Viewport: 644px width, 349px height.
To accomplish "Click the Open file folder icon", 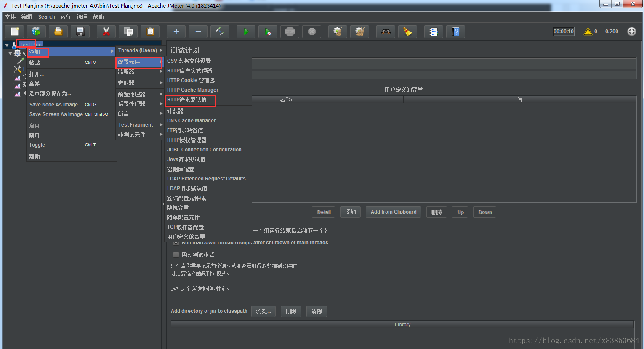I will click(59, 32).
